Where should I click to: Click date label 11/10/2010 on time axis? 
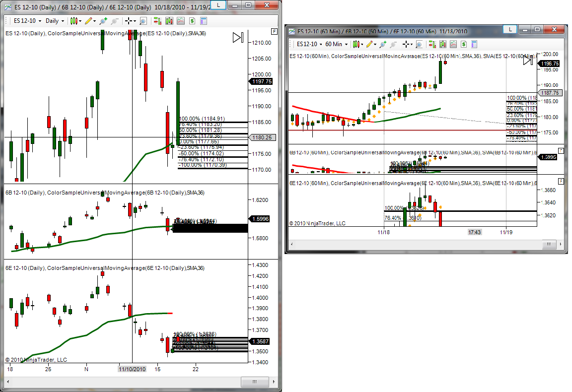(132, 369)
